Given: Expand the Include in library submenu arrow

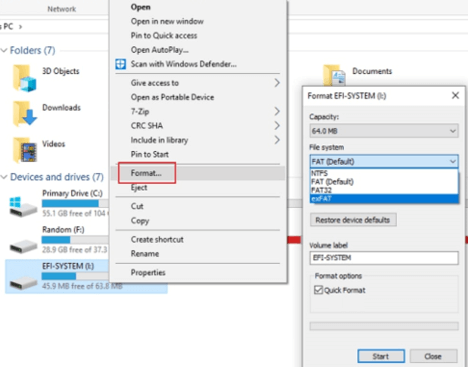Looking at the screenshot, I should click(277, 140).
